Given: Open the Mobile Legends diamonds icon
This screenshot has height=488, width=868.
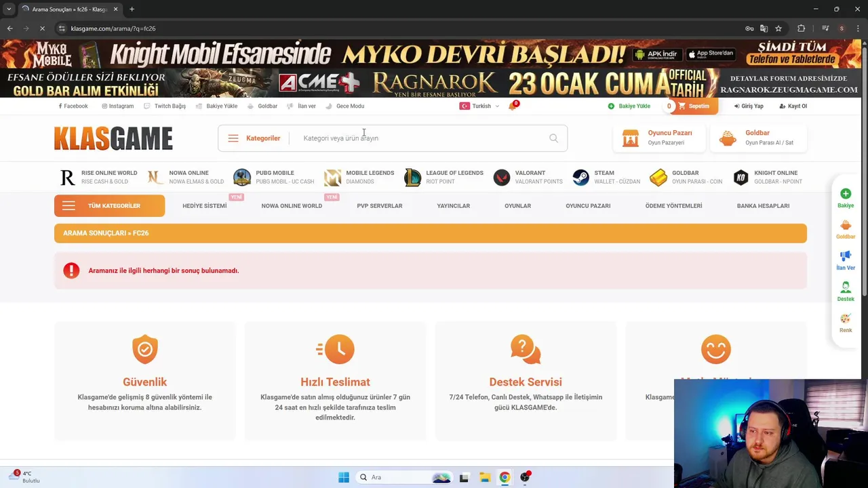Looking at the screenshot, I should [x=332, y=178].
